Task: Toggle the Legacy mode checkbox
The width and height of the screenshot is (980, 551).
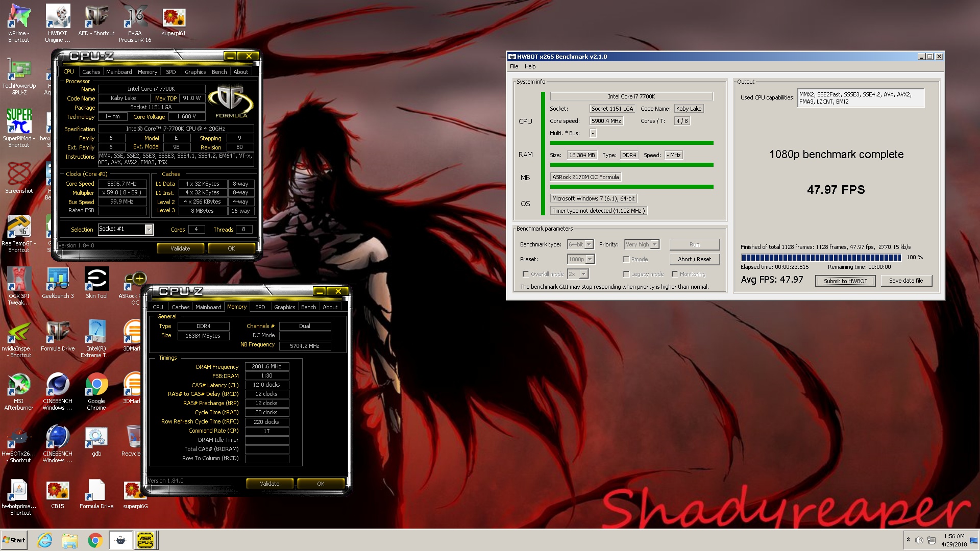Action: pyautogui.click(x=626, y=274)
